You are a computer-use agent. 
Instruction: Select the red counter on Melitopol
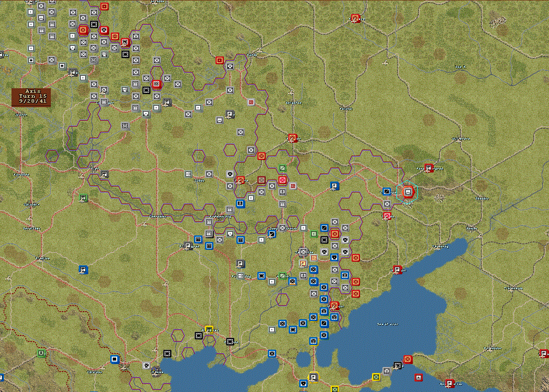click(x=335, y=306)
